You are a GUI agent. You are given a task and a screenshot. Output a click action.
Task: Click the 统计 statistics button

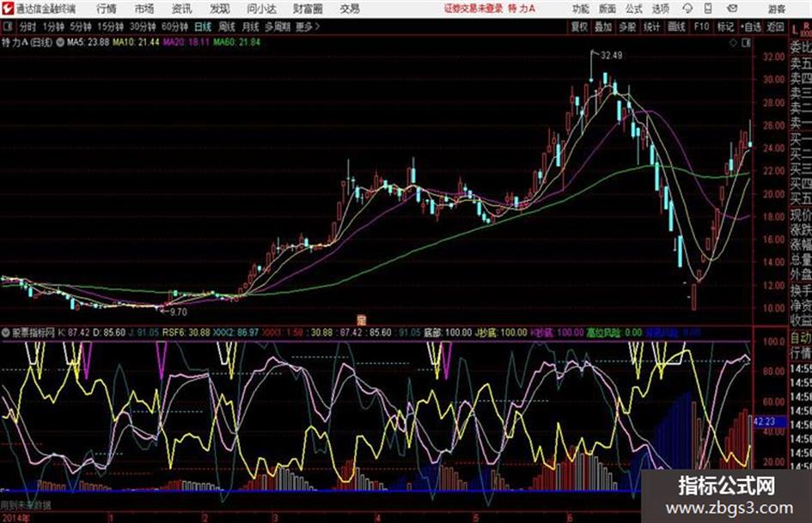pos(651,27)
